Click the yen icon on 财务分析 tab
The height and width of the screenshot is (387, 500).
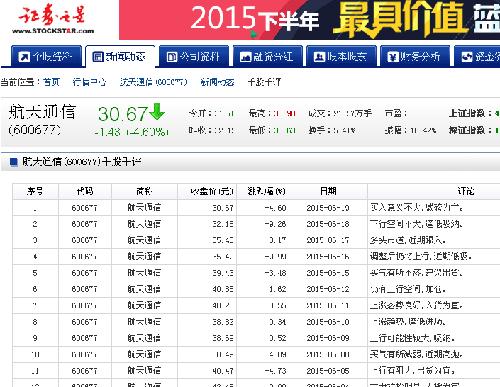(393, 57)
